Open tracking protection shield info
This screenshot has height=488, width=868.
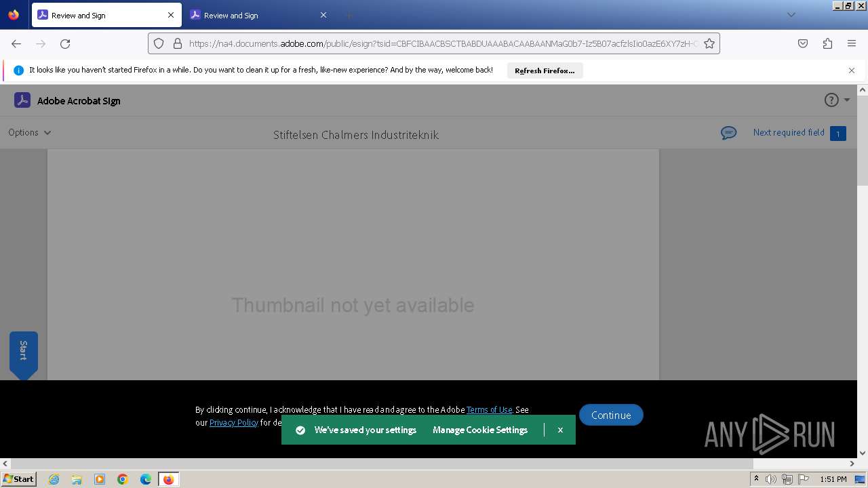click(159, 43)
